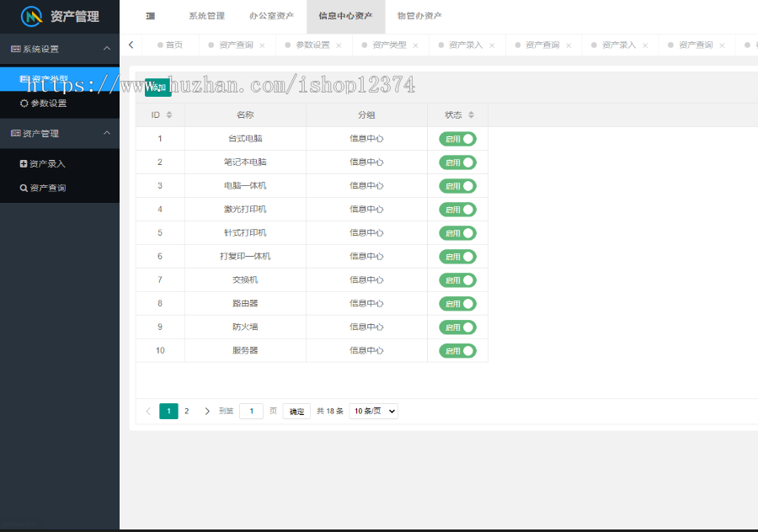The width and height of the screenshot is (758, 532).
Task: Click the 确定 pagination button
Action: (296, 411)
